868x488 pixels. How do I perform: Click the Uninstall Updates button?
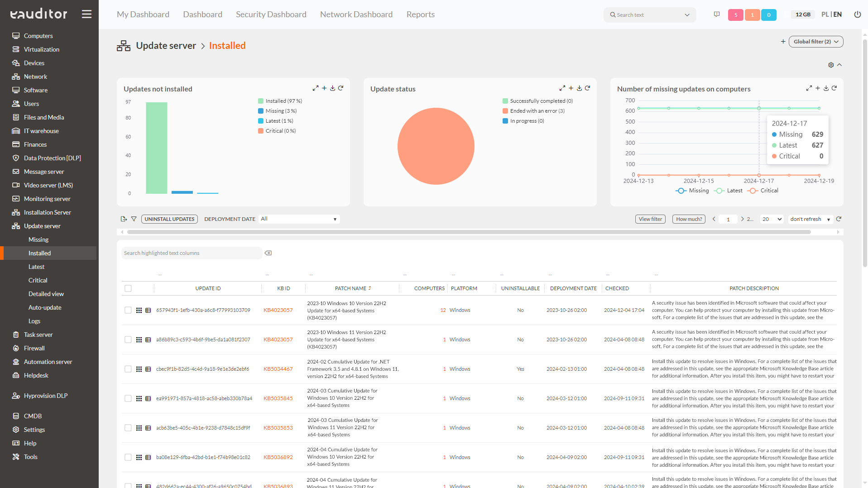coord(169,219)
